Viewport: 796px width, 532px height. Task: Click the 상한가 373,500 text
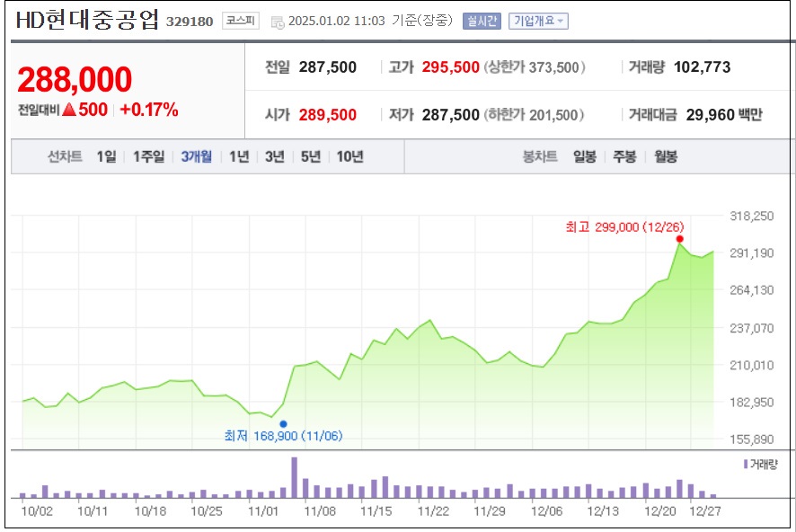coord(534,67)
